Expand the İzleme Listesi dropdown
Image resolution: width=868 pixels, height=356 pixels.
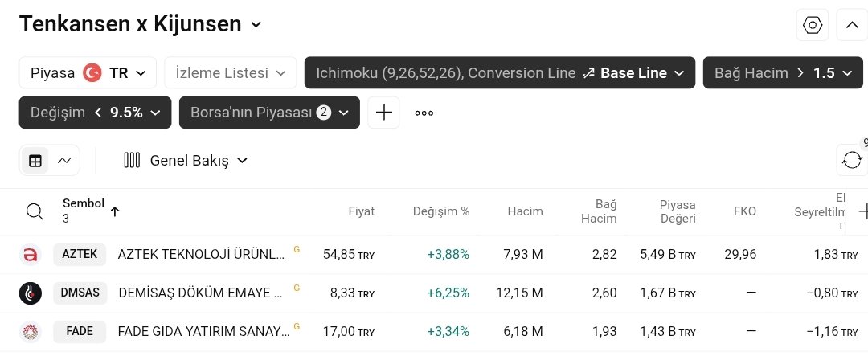[230, 72]
